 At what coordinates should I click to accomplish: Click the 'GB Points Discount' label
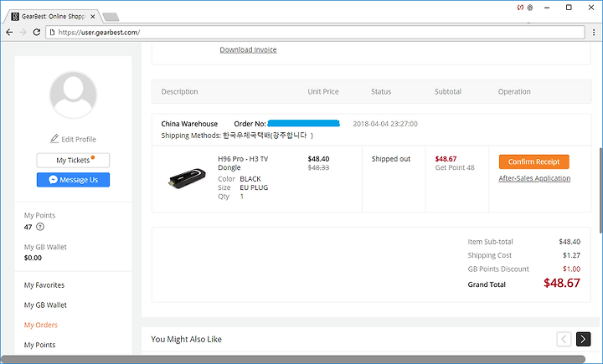tap(498, 269)
